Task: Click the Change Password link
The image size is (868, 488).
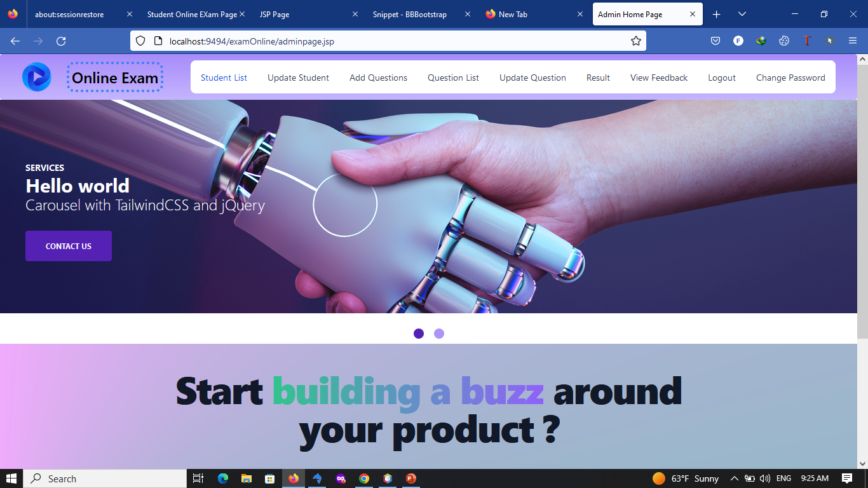Action: tap(790, 78)
